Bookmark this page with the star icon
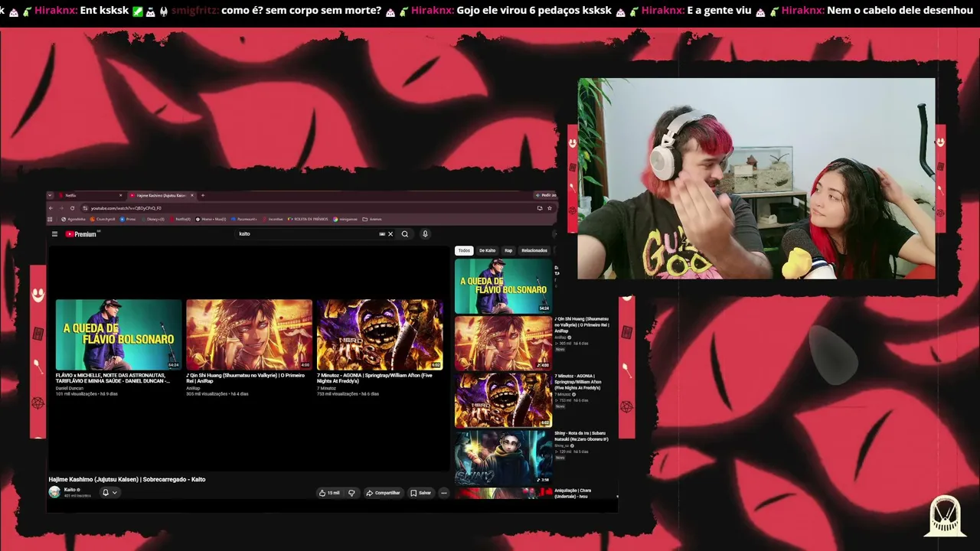Image resolution: width=980 pixels, height=551 pixels. (x=549, y=208)
